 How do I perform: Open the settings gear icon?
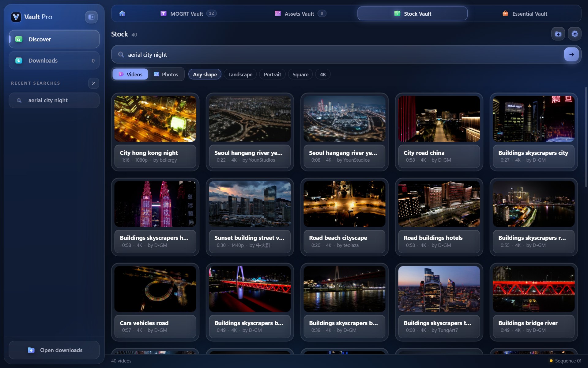[x=575, y=34]
